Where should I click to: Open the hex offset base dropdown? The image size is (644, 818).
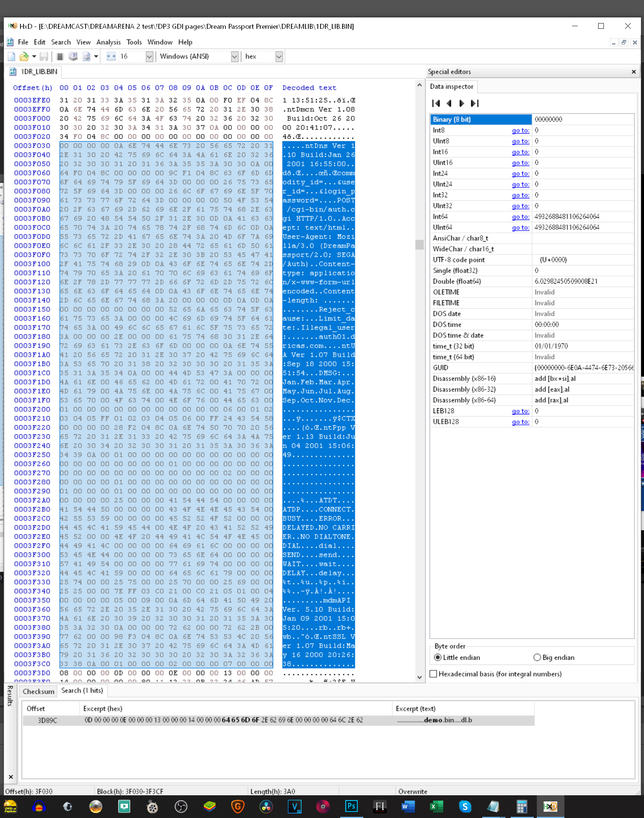point(279,57)
